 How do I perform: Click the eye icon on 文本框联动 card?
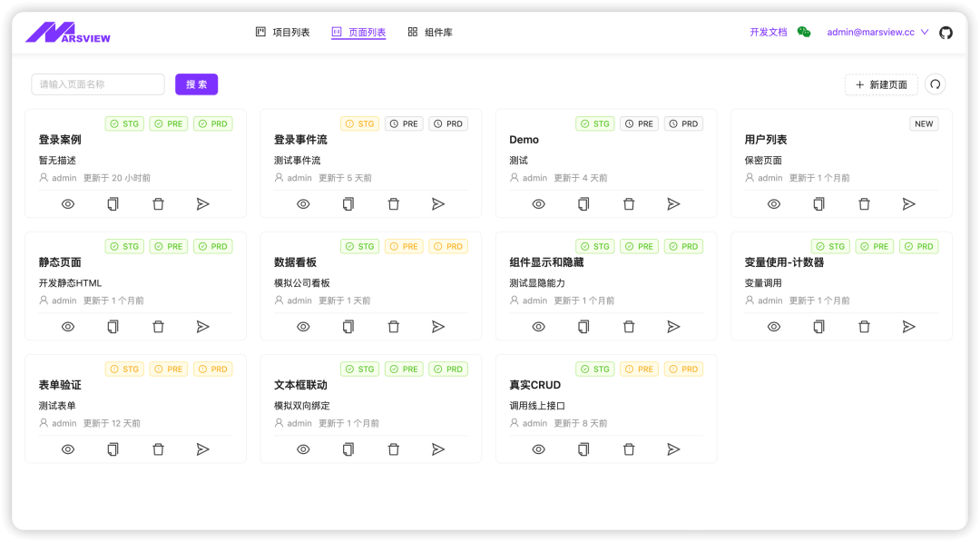(303, 449)
